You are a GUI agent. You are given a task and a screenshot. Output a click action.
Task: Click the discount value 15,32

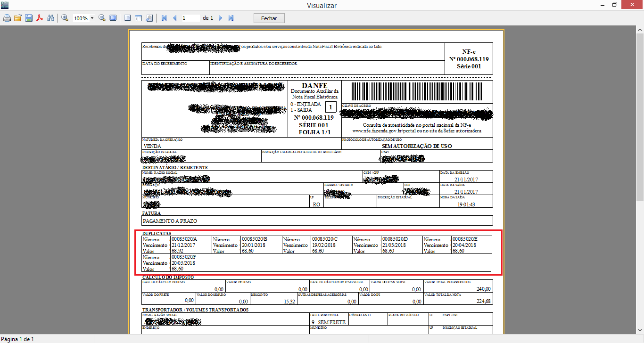tap(289, 301)
